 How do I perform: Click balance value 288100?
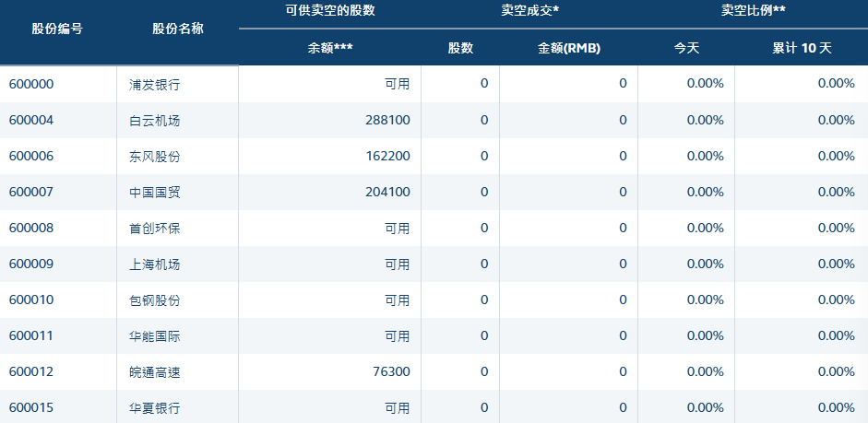(x=387, y=120)
